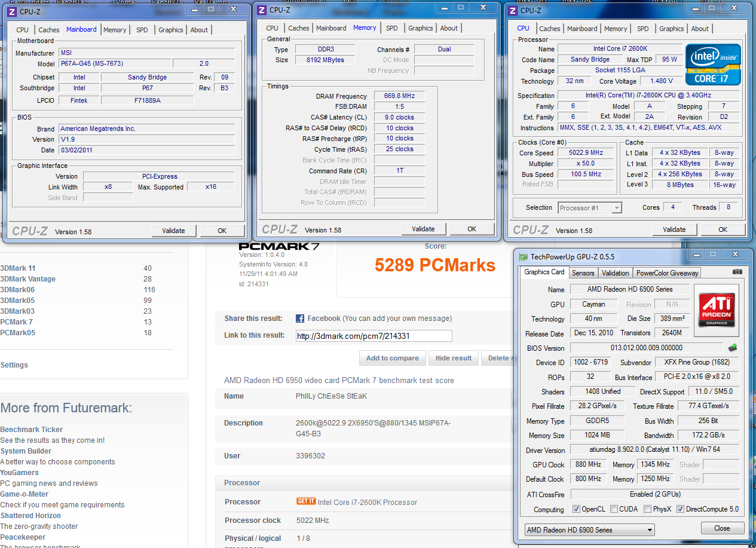Image resolution: width=756 pixels, height=548 pixels.
Task: Click the DRAM Frequency 669.8 MHz value
Action: click(x=400, y=96)
